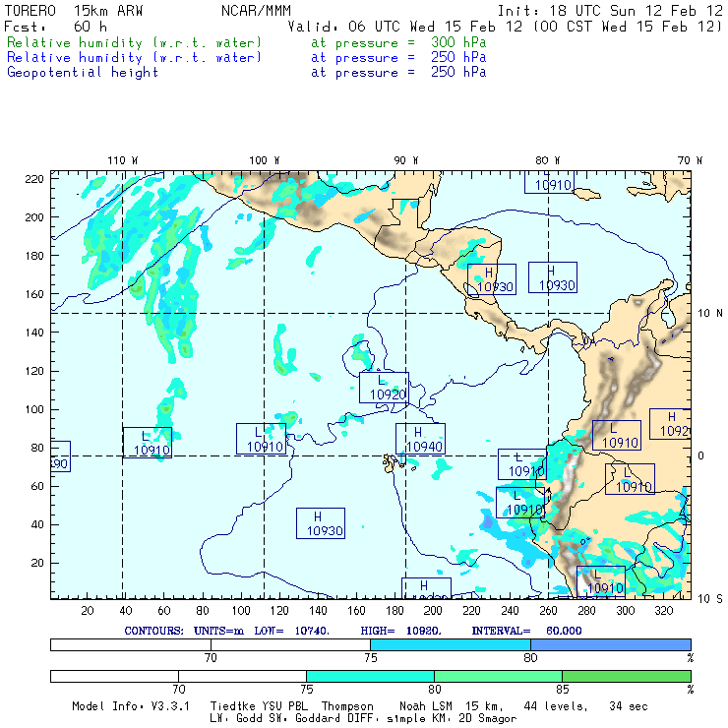Screen dimensions: 728x728
Task: Click the '320' tick label on the bottom axis
Action: click(663, 611)
